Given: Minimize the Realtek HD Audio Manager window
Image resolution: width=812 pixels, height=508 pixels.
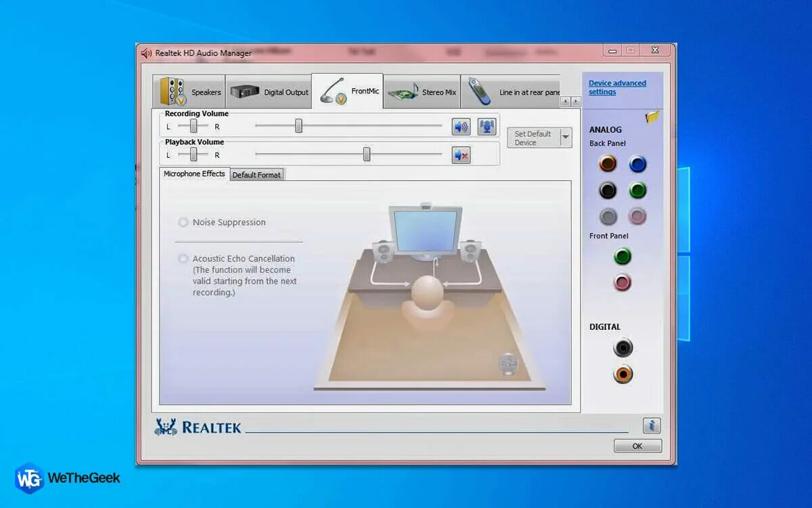Looking at the screenshot, I should (x=612, y=51).
